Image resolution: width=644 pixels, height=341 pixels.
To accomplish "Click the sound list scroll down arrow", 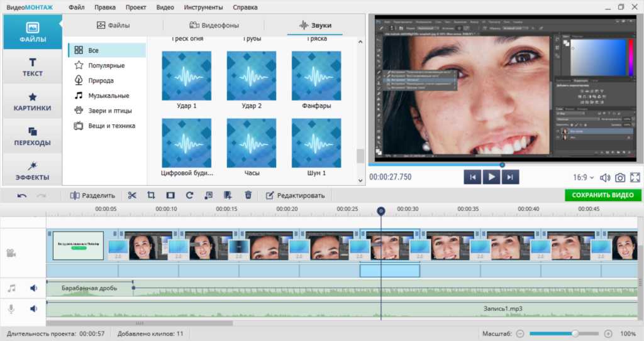I will (x=360, y=180).
